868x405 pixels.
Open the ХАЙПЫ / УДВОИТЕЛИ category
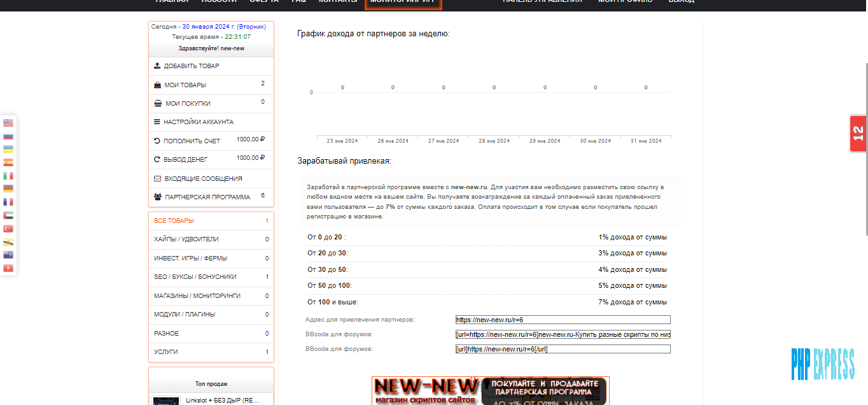(211, 239)
